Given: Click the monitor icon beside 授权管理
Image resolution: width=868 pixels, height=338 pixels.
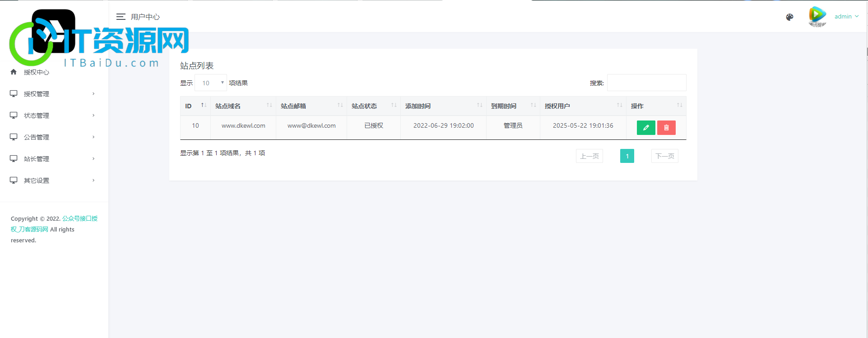Looking at the screenshot, I should (x=14, y=93).
